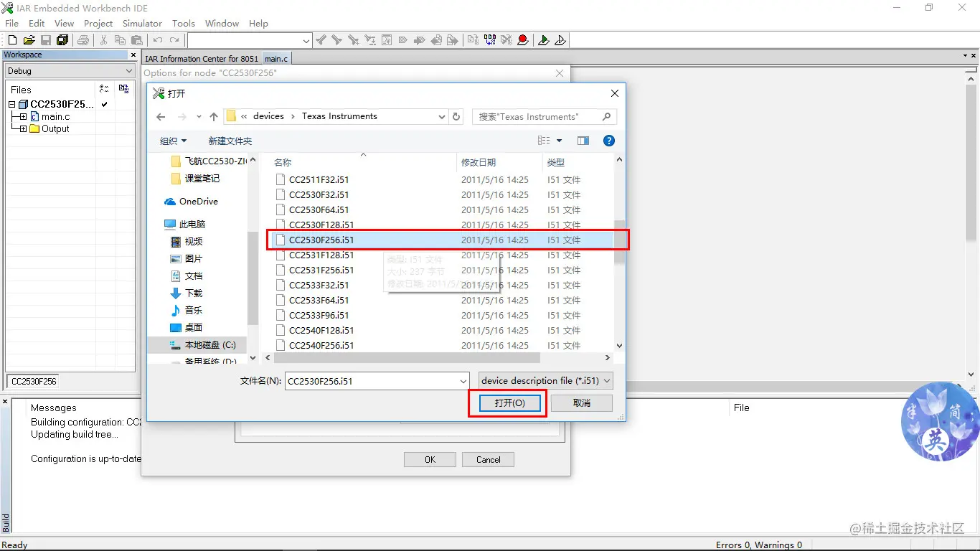
Task: Click the Undo toolbar icon
Action: tap(158, 40)
